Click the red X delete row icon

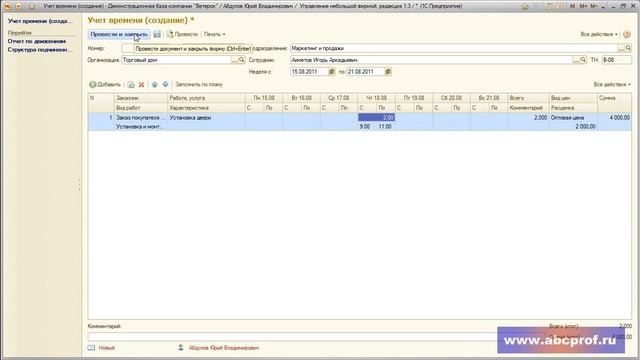pos(141,84)
